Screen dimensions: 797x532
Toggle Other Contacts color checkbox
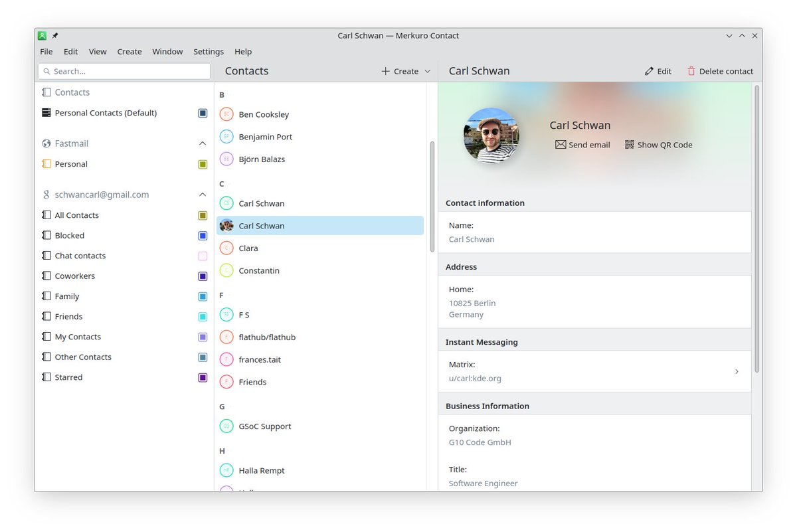click(203, 357)
